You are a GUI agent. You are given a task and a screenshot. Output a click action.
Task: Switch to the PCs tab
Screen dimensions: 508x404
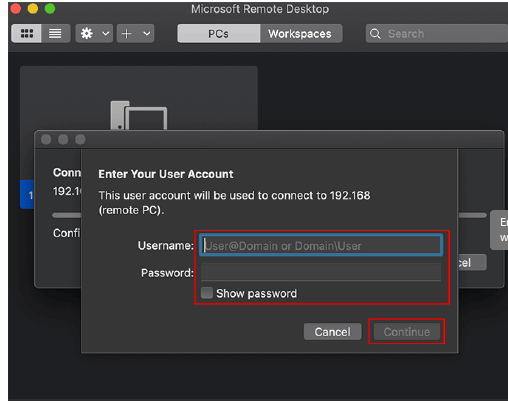(219, 34)
